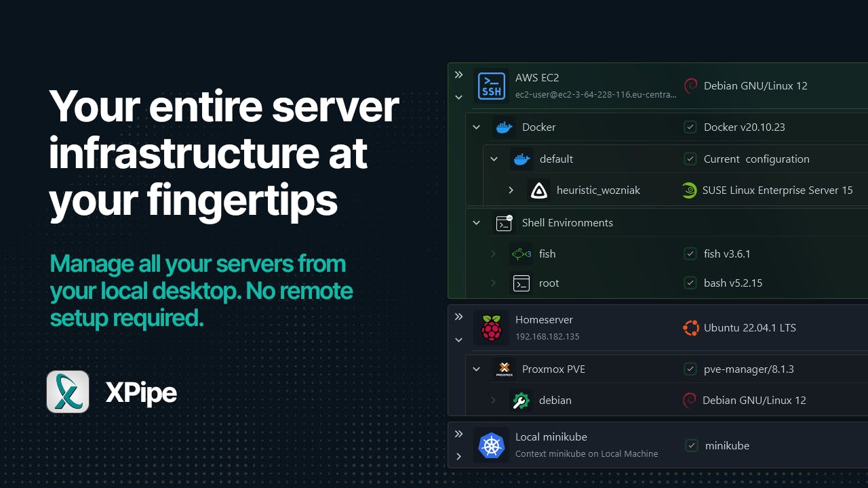The image size is (868, 488).
Task: Expand Local minikube with its single right chevron
Action: click(459, 457)
